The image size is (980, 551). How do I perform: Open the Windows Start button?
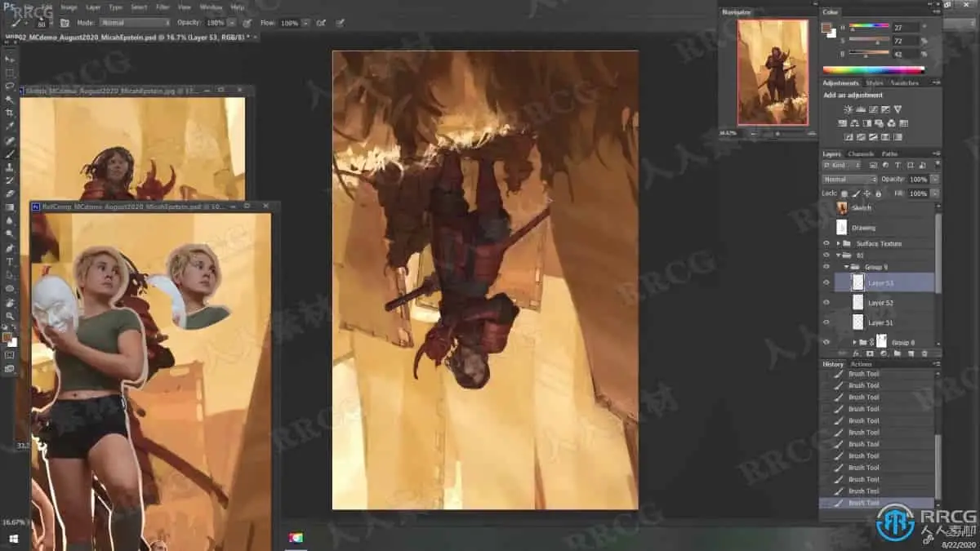tap(12, 538)
